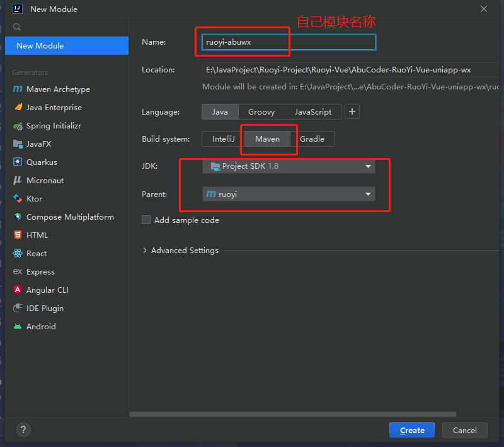Choose Java as the language
The image size is (504, 447).
pyautogui.click(x=220, y=112)
